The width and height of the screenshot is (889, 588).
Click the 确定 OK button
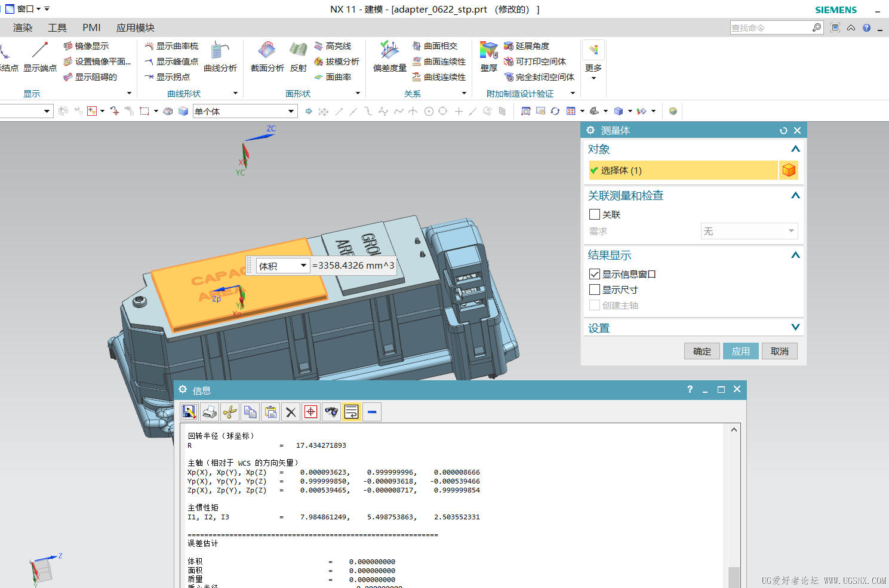[x=702, y=351]
